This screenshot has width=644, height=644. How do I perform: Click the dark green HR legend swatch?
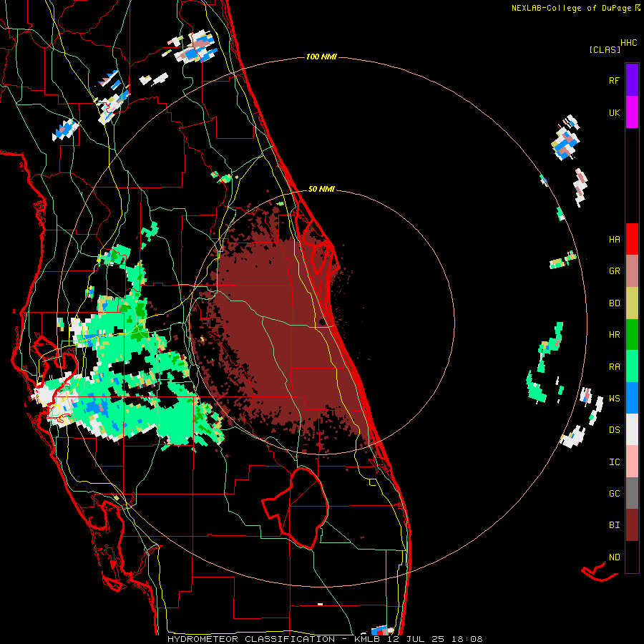coord(632,334)
